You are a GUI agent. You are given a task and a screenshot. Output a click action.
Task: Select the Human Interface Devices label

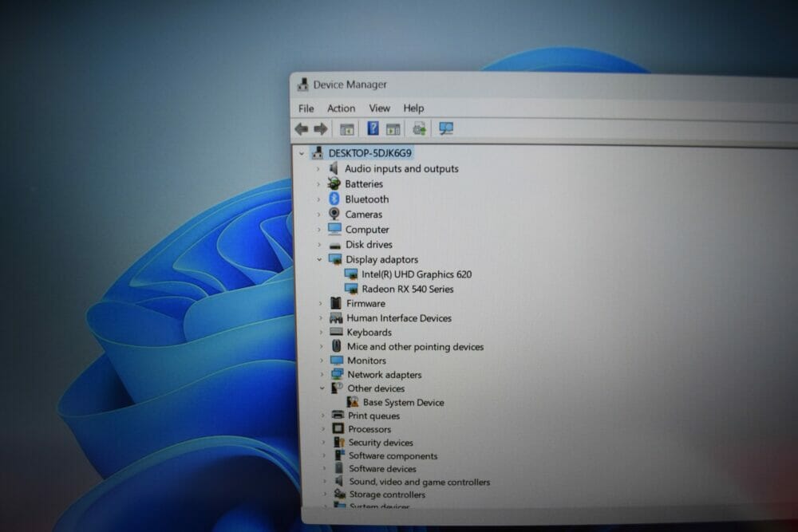click(x=399, y=318)
